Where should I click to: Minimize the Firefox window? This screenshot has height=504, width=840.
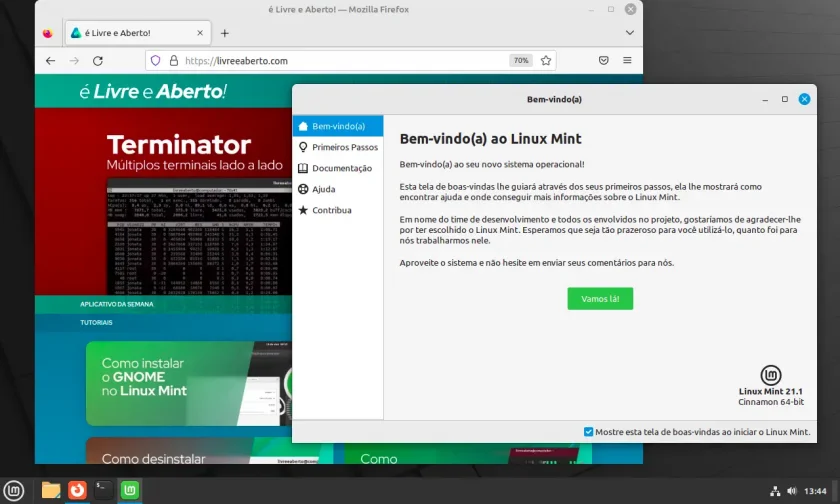pos(591,9)
